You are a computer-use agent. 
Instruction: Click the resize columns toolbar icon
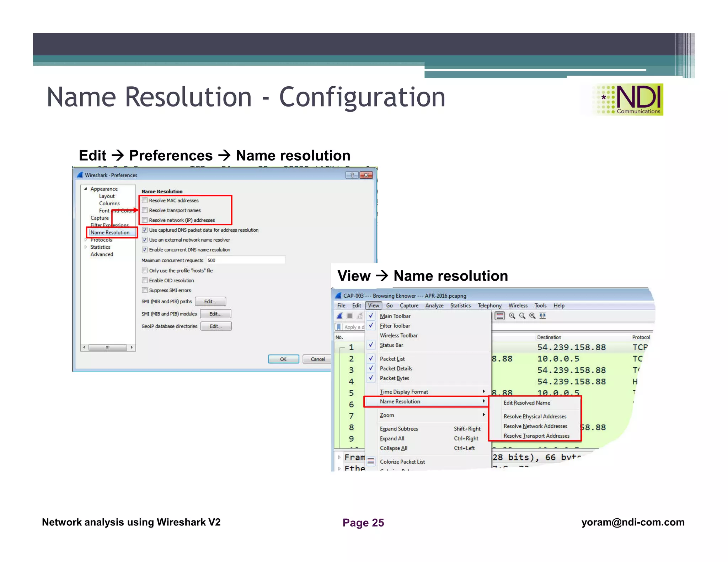point(542,316)
